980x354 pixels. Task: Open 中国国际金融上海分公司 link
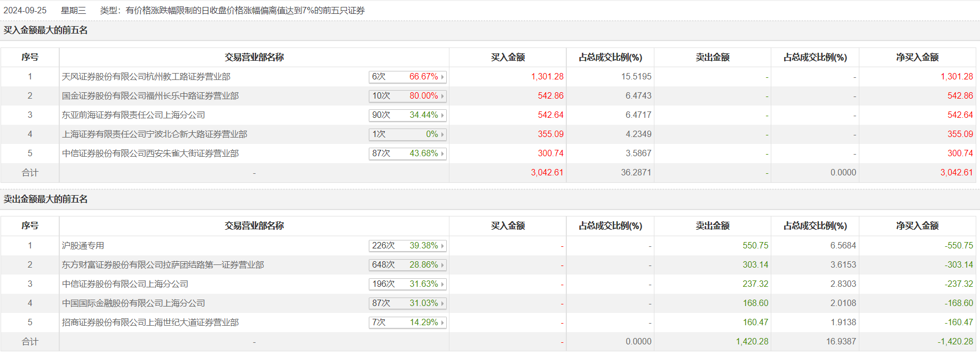coord(133,303)
